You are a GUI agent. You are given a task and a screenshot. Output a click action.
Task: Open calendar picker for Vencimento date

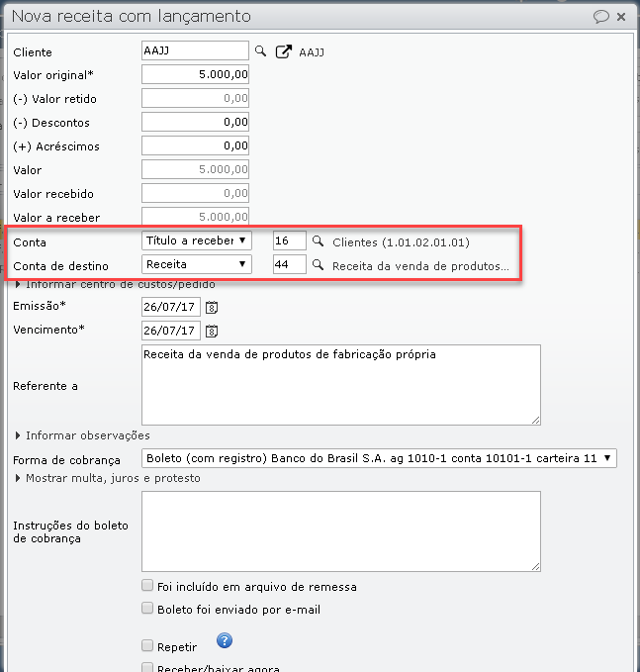212,331
